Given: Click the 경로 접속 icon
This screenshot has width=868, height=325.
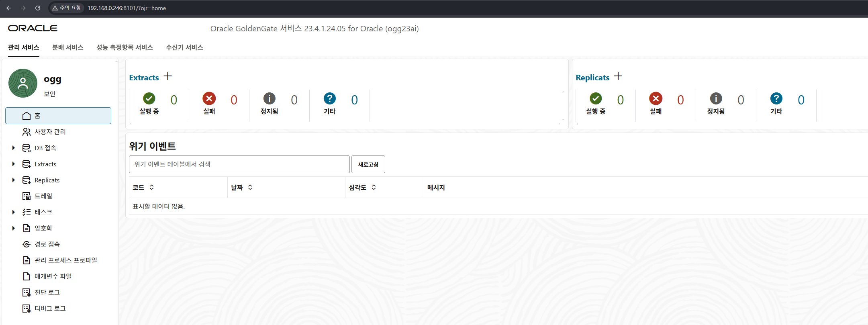Looking at the screenshot, I should pyautogui.click(x=27, y=244).
